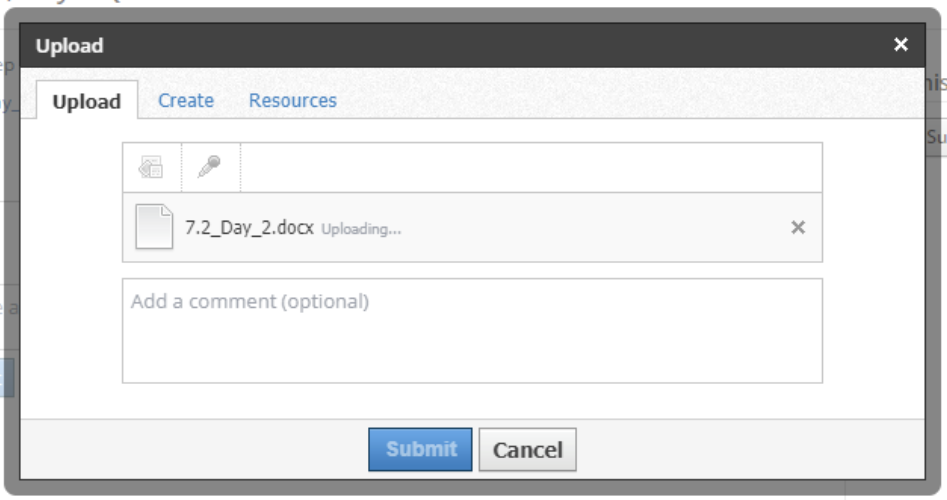Click the empty toolbar area beside the microphone
This screenshot has height=500, width=947.
[530, 168]
